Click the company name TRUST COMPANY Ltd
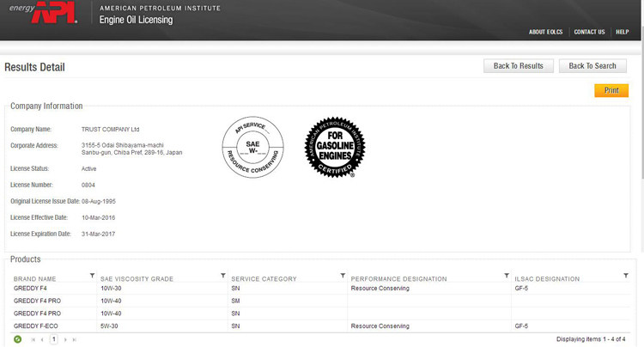644x347 pixels. tap(110, 130)
